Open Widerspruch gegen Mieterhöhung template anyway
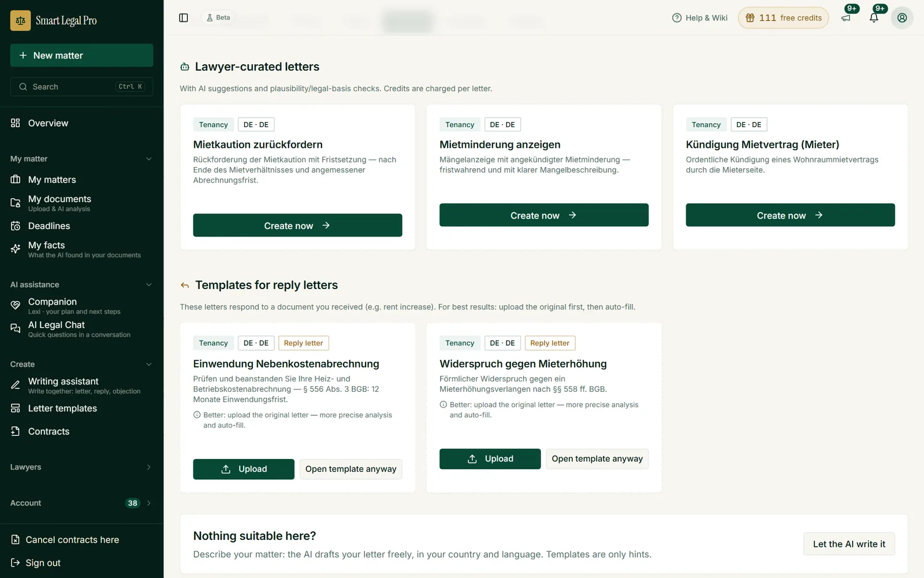The height and width of the screenshot is (578, 924). pyautogui.click(x=597, y=459)
